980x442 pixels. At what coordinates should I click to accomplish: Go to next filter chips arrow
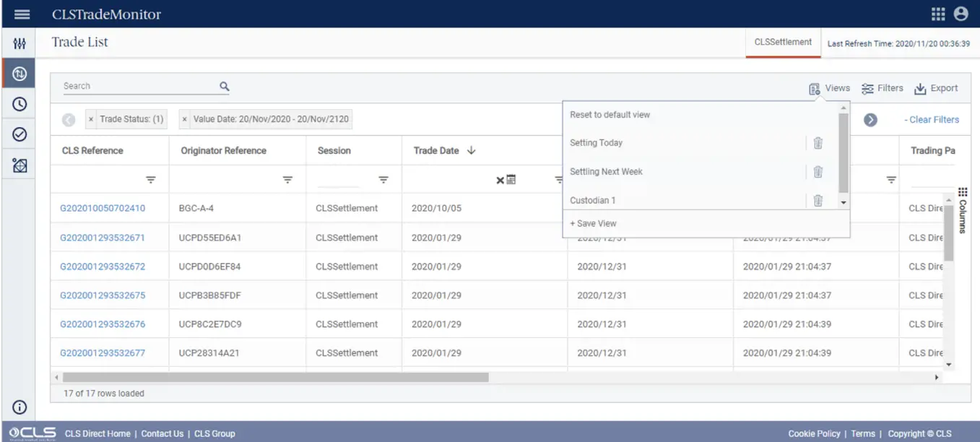pyautogui.click(x=870, y=120)
